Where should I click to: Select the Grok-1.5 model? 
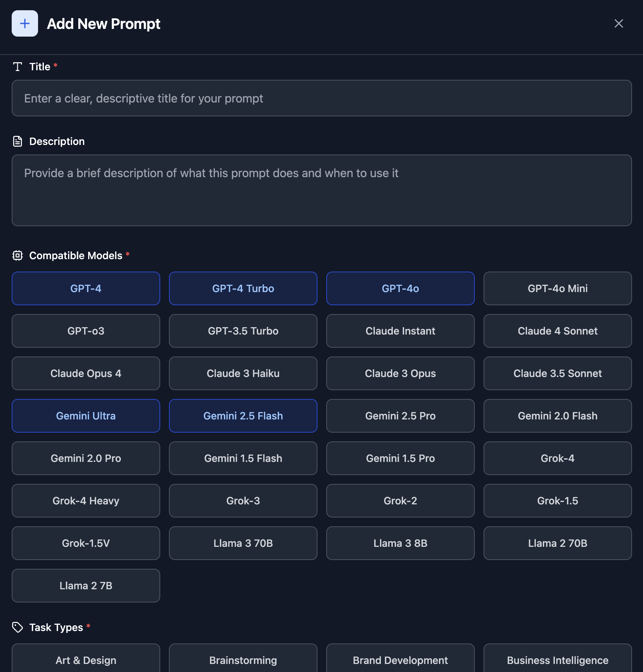point(558,501)
